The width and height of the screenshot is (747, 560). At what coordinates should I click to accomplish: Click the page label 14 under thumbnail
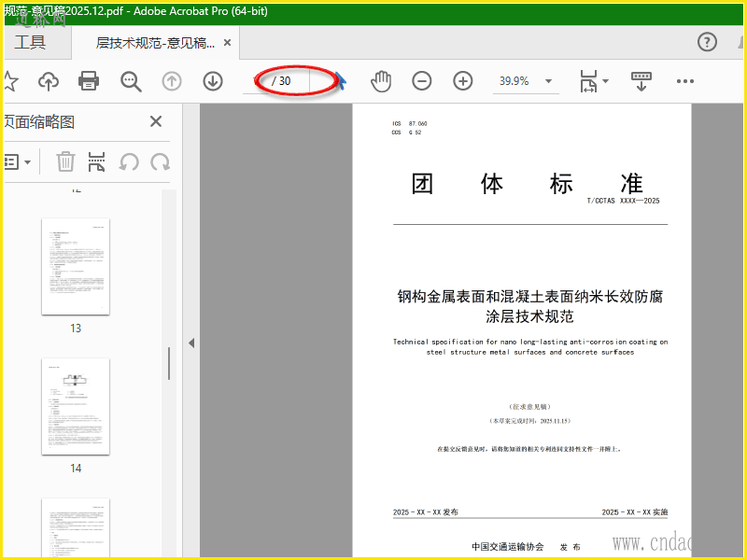76,469
